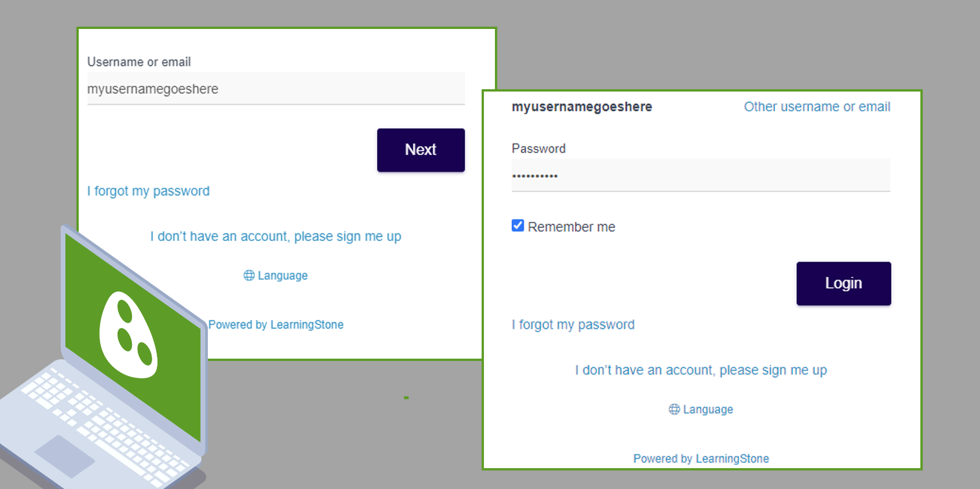
Task: Visit Powered by LearningStone link in the left panel
Action: coord(276,325)
